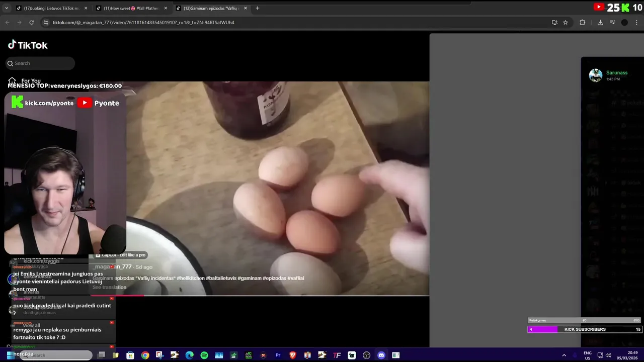Viewport: 644px width, 362px height.
Task: View site information icon in address bar
Action: (x=46, y=22)
